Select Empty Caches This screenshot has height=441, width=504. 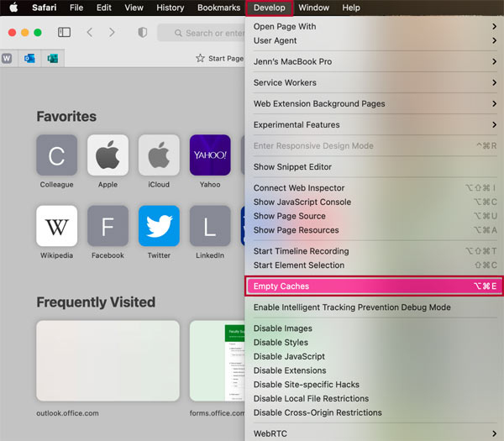[374, 286]
